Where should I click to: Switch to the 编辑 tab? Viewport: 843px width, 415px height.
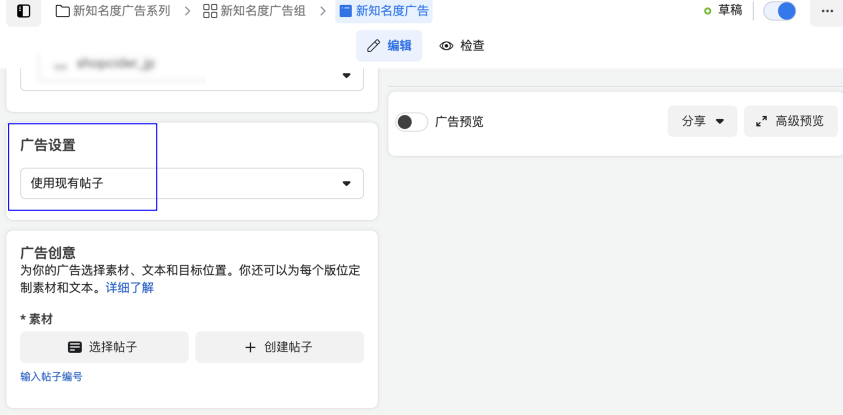point(389,46)
